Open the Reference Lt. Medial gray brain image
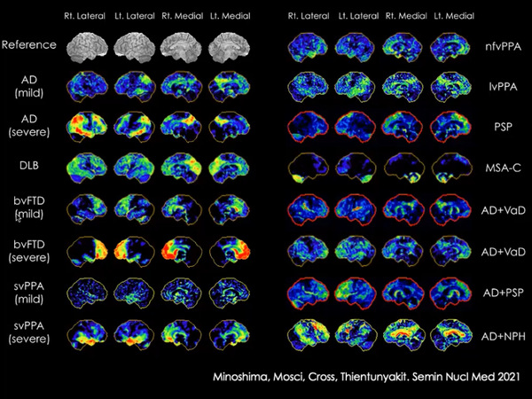 click(229, 48)
